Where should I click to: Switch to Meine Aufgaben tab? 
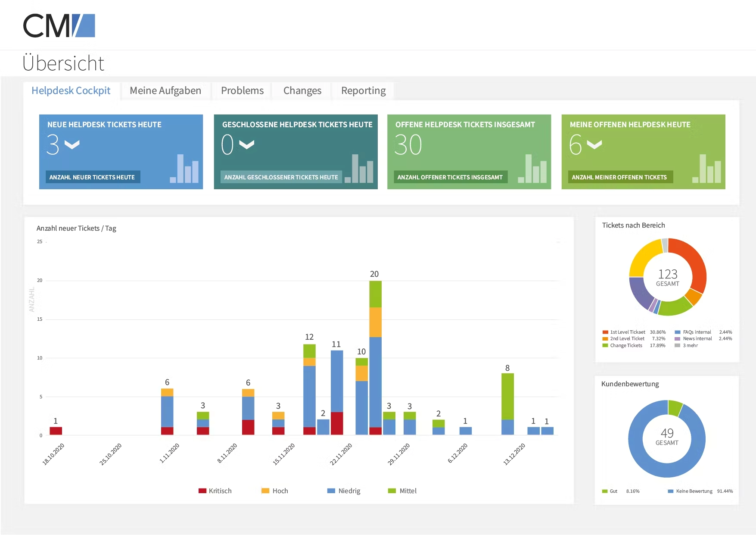(x=165, y=91)
